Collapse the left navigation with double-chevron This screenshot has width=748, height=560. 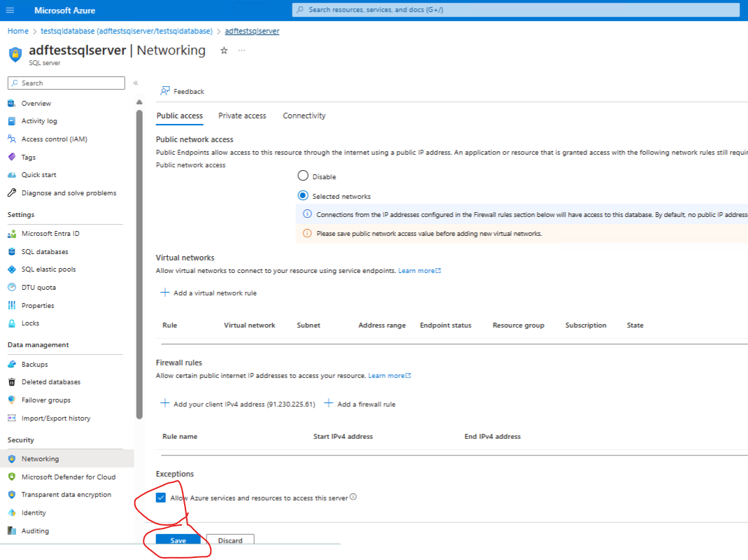pos(136,83)
